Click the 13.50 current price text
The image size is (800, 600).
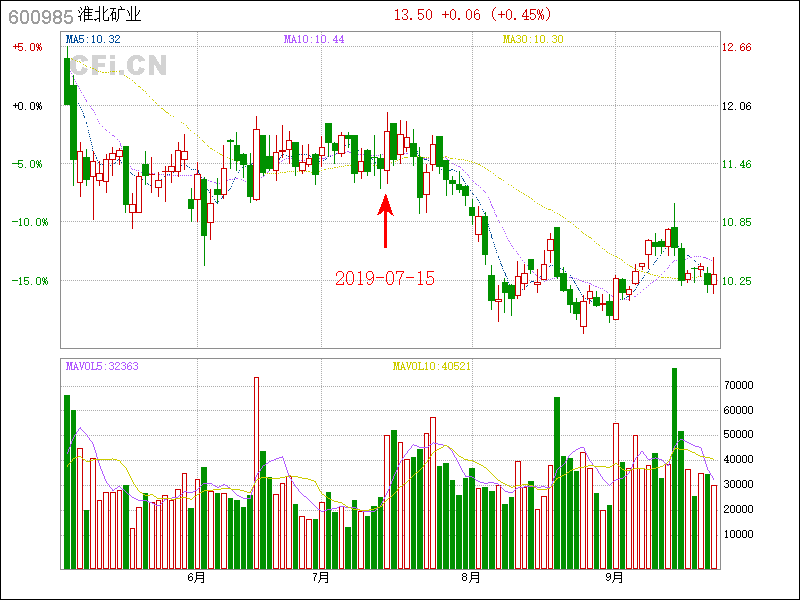[x=413, y=15]
